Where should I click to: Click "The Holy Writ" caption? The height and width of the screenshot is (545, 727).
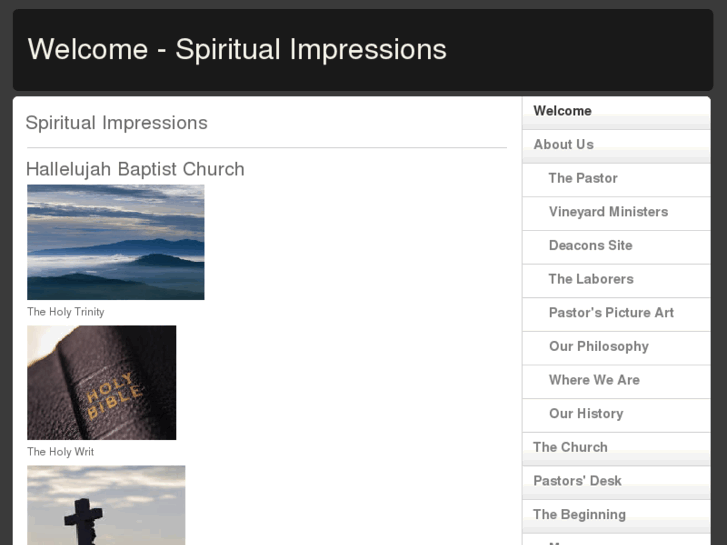click(61, 452)
